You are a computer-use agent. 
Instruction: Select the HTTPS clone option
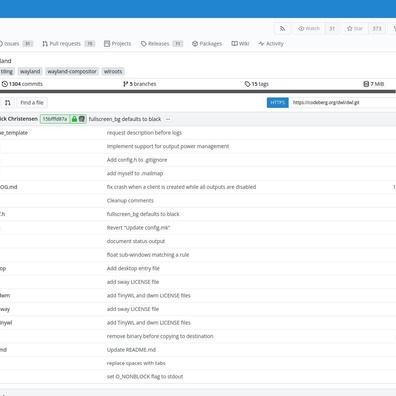(x=278, y=103)
